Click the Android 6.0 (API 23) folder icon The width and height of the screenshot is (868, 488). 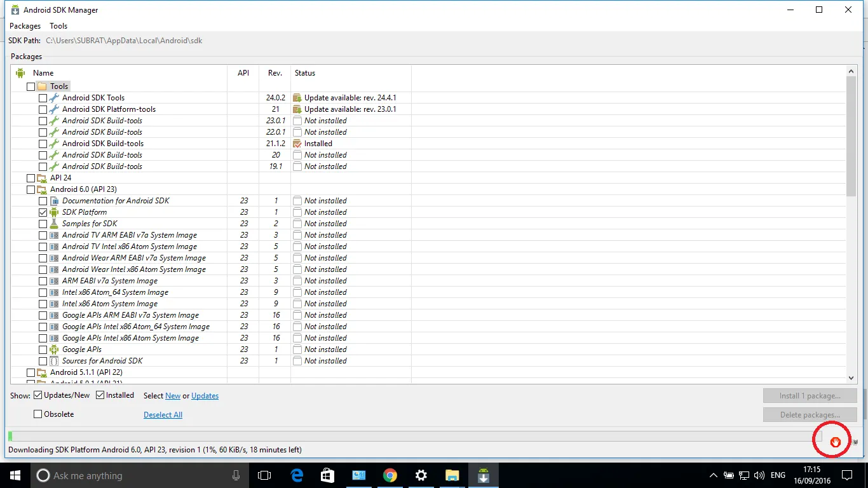pyautogui.click(x=42, y=189)
